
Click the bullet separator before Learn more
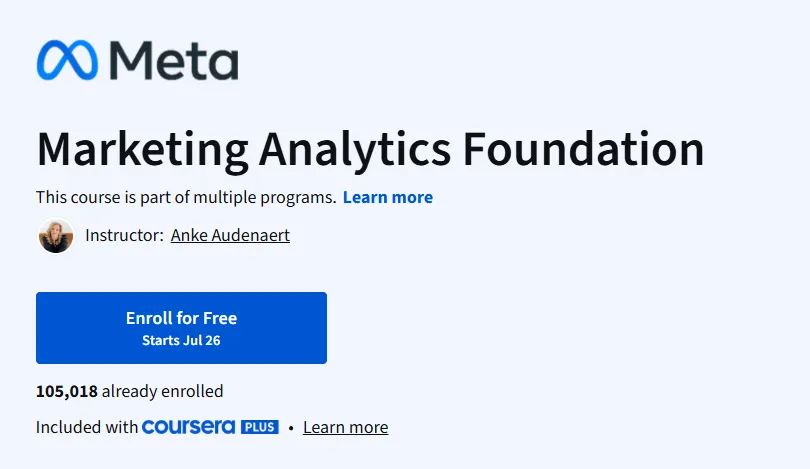click(291, 428)
